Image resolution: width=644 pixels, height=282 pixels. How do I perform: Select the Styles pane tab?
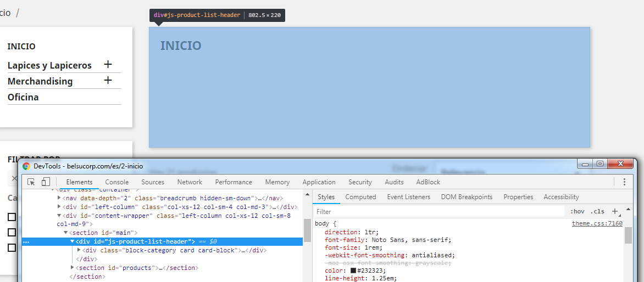tap(326, 197)
